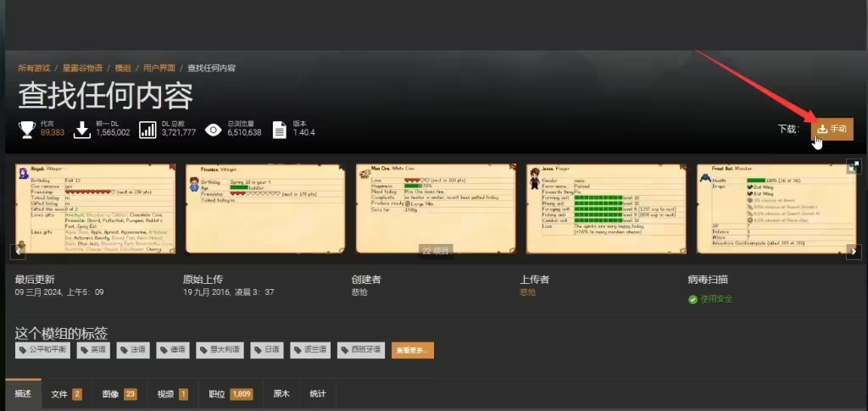Switch to the 统计 tab

318,394
